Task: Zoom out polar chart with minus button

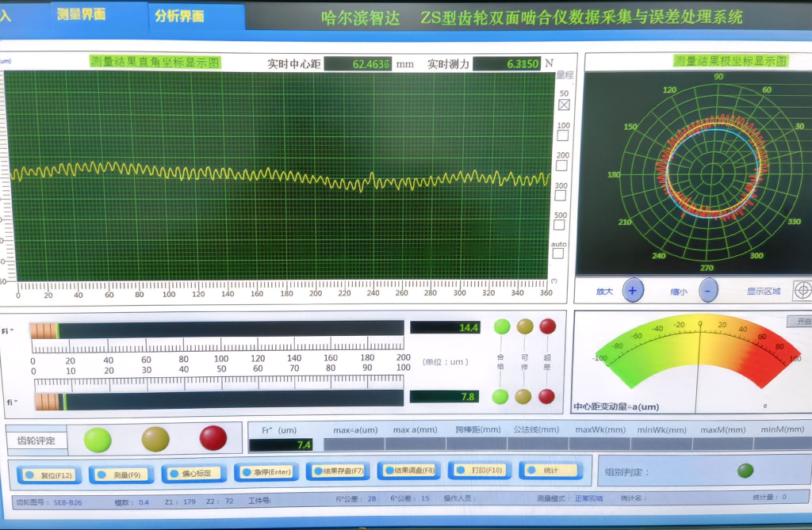Action: tap(708, 290)
